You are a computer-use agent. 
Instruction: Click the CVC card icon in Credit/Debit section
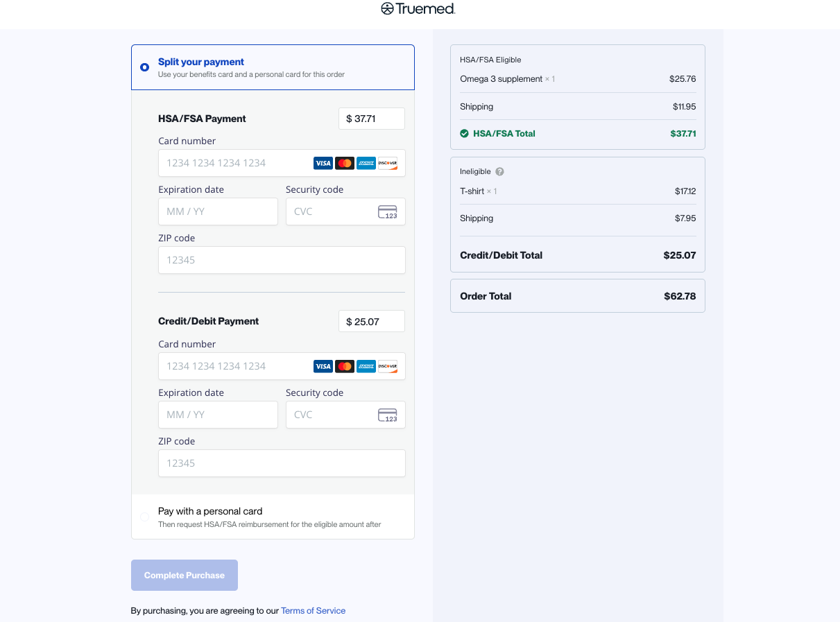tap(388, 415)
